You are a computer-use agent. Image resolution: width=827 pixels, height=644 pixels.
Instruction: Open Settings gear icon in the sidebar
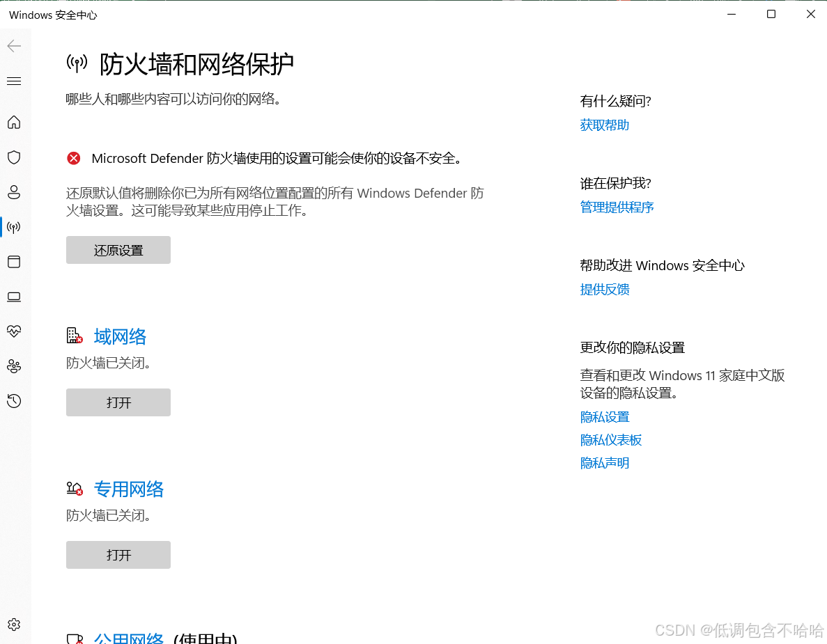pyautogui.click(x=14, y=625)
